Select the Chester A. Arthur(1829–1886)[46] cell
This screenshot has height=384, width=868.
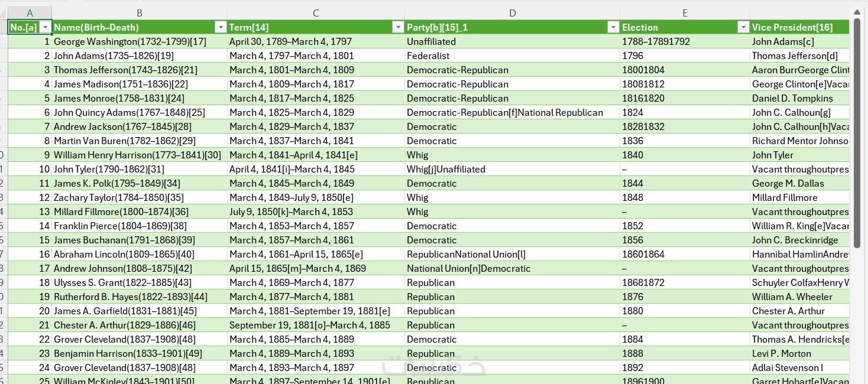click(140, 325)
